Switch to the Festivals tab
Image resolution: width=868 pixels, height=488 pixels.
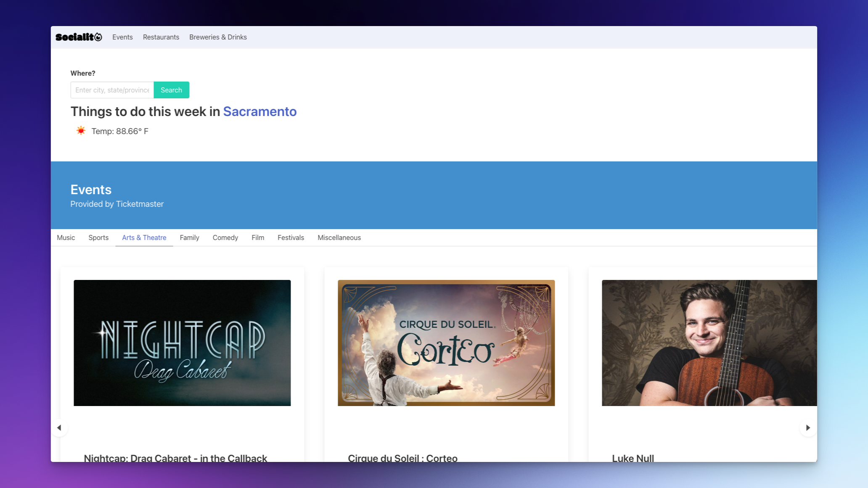pyautogui.click(x=291, y=237)
